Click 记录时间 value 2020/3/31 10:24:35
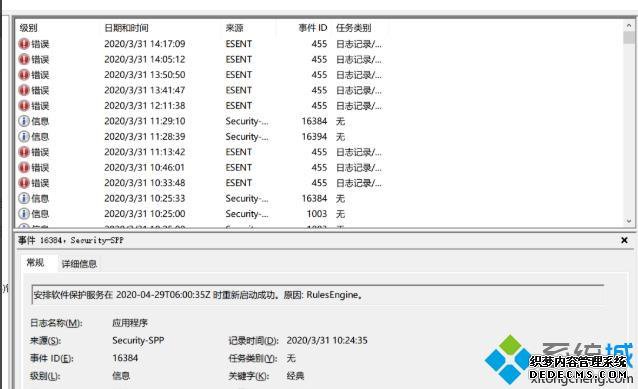The image size is (638, 389). tap(327, 340)
